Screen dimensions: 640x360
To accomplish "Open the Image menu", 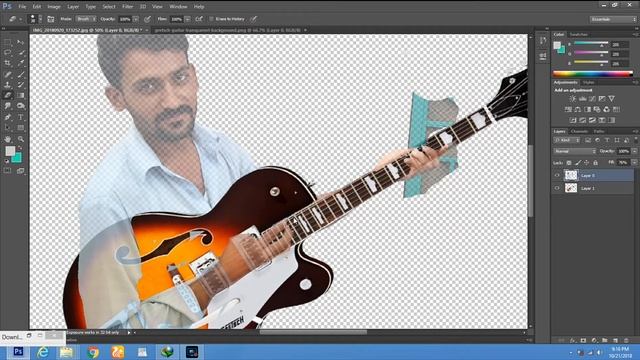I will [x=54, y=7].
